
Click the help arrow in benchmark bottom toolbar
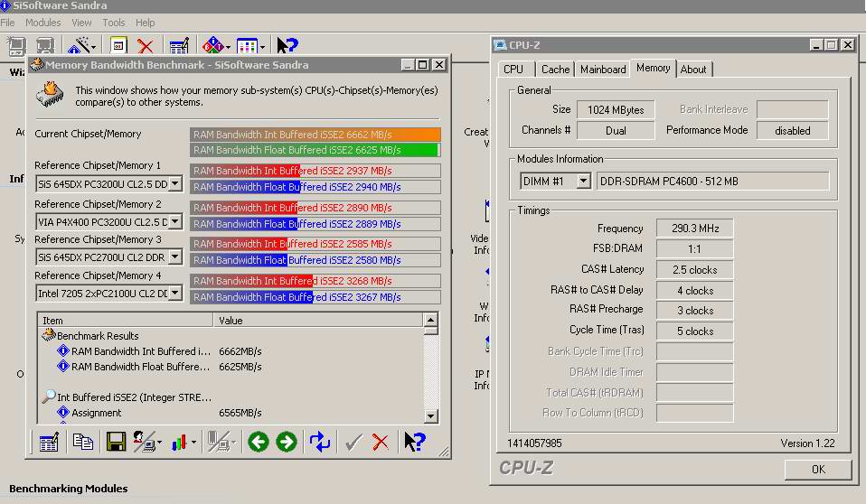pyautogui.click(x=415, y=442)
